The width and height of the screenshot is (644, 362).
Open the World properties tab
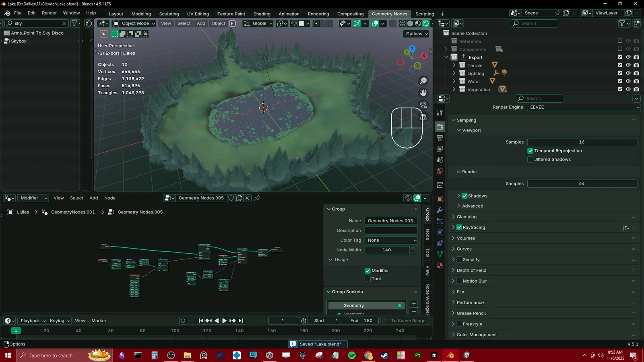440,171
